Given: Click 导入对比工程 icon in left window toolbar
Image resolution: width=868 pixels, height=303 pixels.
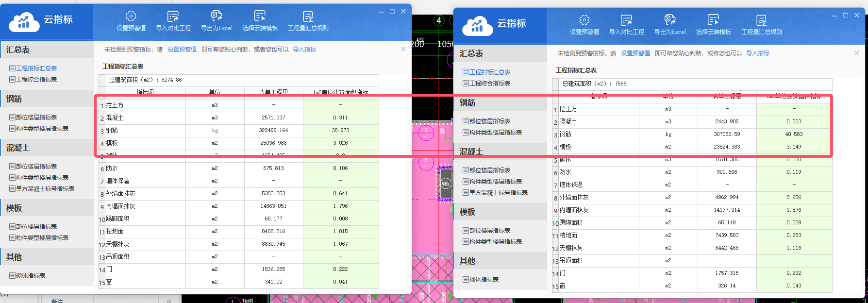Looking at the screenshot, I should click(173, 16).
